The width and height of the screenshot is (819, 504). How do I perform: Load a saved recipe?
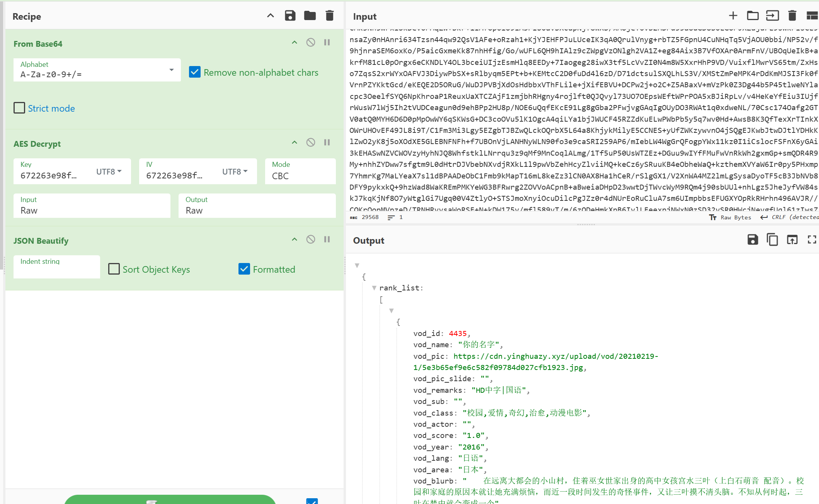(x=310, y=16)
